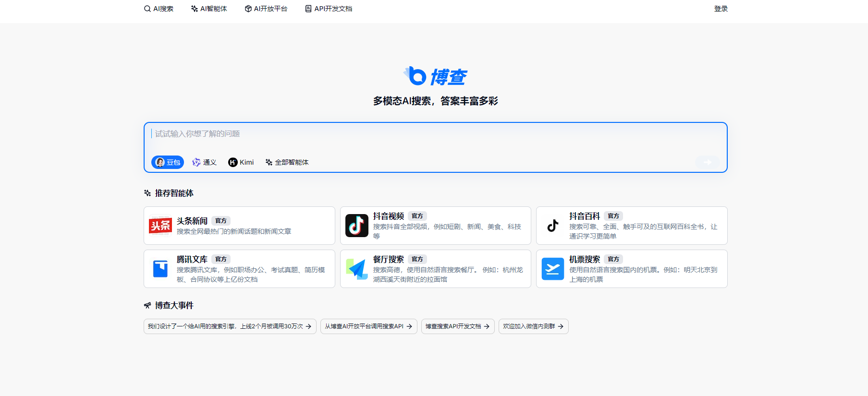Open the API开发文档 nav item

tap(329, 9)
